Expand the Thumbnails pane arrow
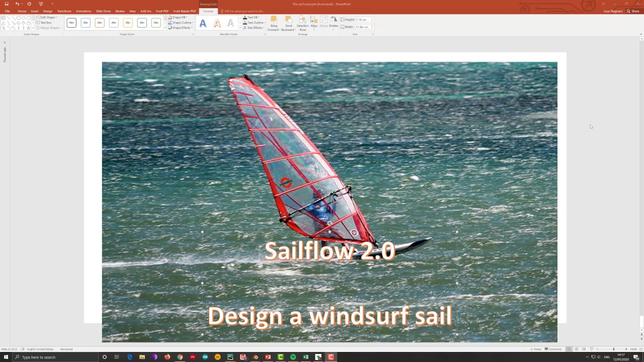 (x=5, y=42)
